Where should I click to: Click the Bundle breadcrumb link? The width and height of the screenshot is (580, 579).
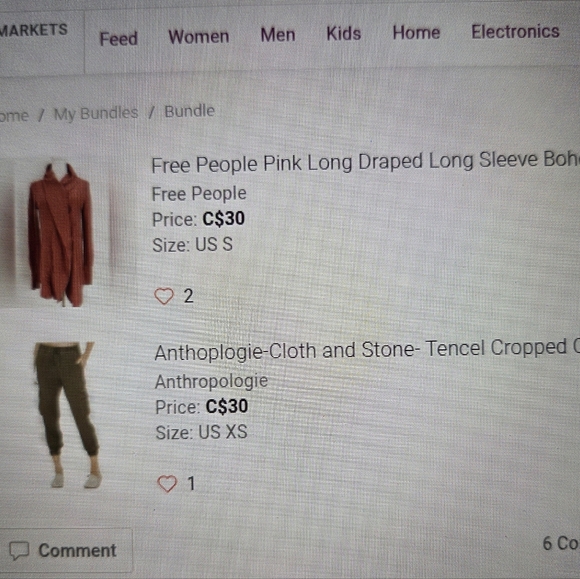coord(189,111)
